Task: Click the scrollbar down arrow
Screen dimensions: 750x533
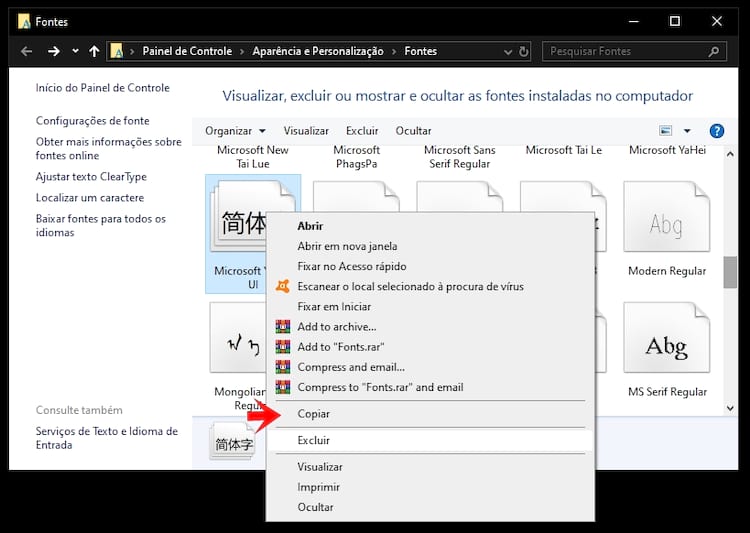Action: 730,408
